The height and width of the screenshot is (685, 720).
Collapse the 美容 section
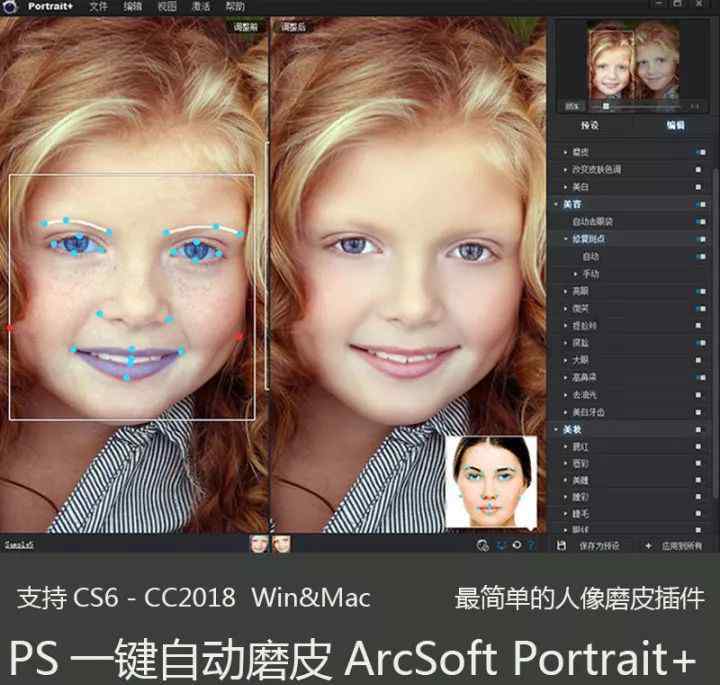tap(558, 204)
